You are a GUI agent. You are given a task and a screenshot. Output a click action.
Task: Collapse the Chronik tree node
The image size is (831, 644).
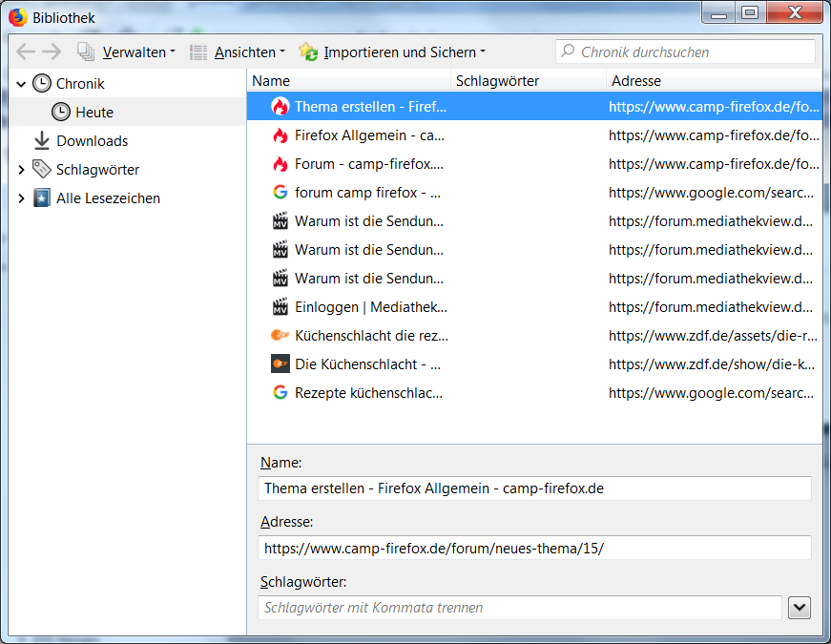[x=21, y=84]
